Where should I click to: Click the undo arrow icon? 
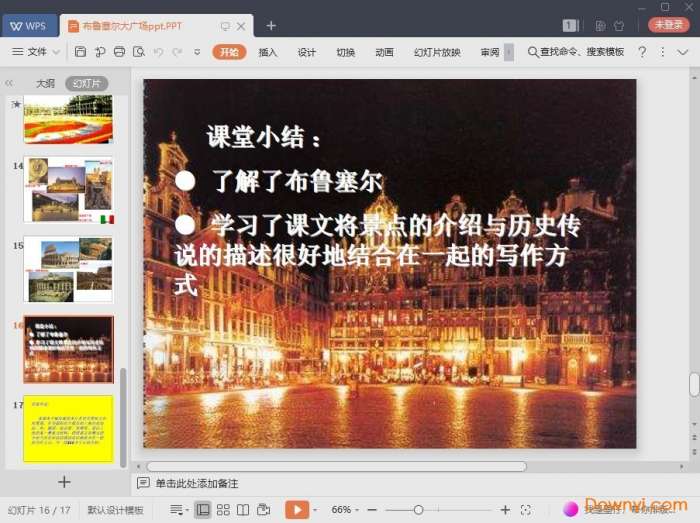(159, 52)
